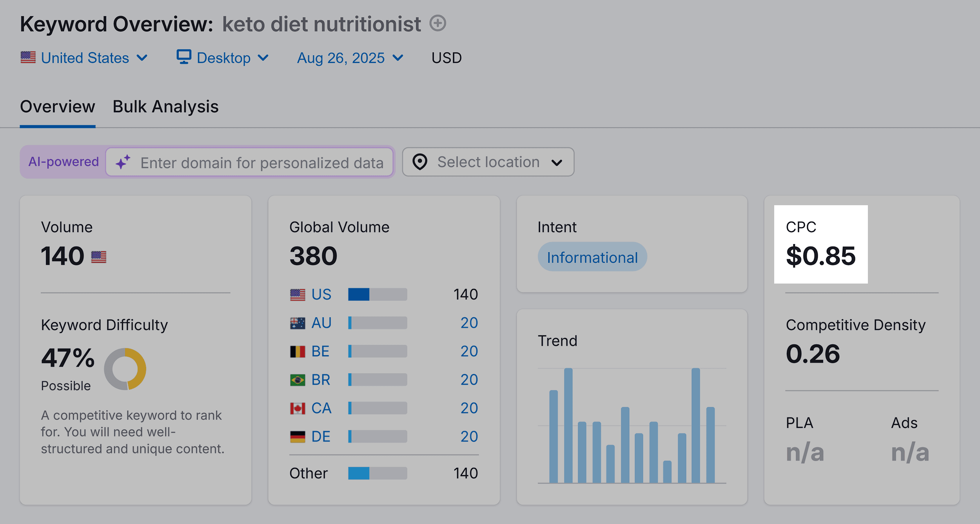This screenshot has width=980, height=524.
Task: Switch to the Bulk Analysis tab
Action: pyautogui.click(x=165, y=107)
